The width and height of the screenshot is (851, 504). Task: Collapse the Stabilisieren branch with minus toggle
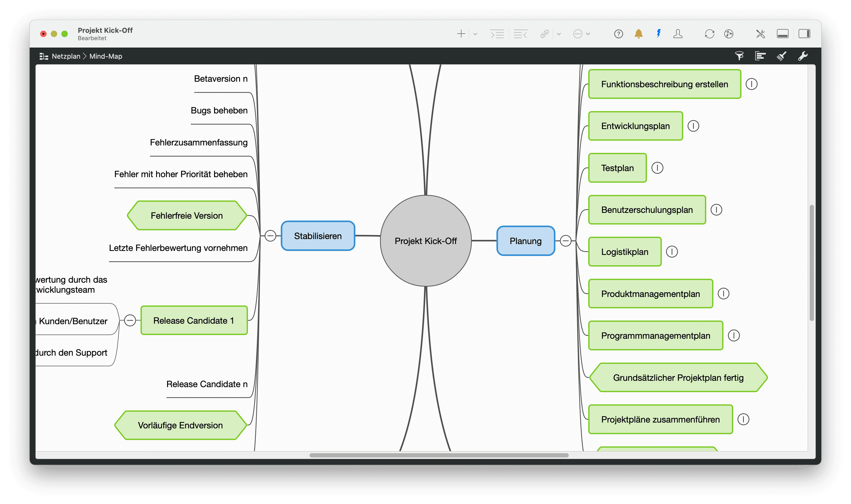[x=270, y=236]
